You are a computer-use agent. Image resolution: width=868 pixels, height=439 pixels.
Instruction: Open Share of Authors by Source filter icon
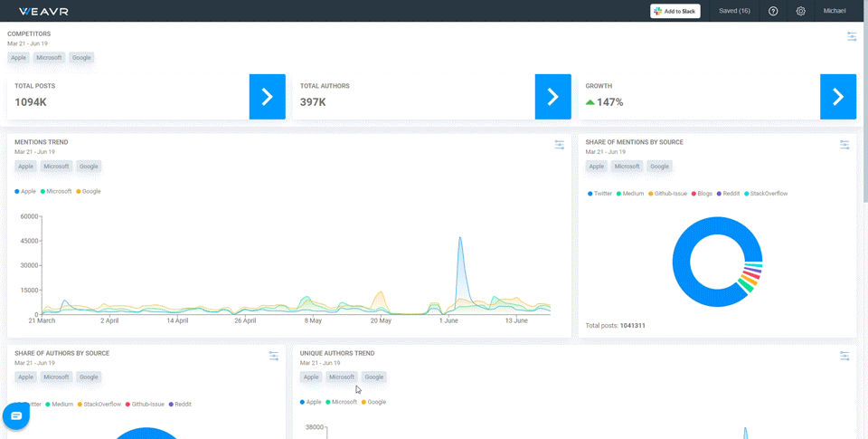(x=273, y=356)
